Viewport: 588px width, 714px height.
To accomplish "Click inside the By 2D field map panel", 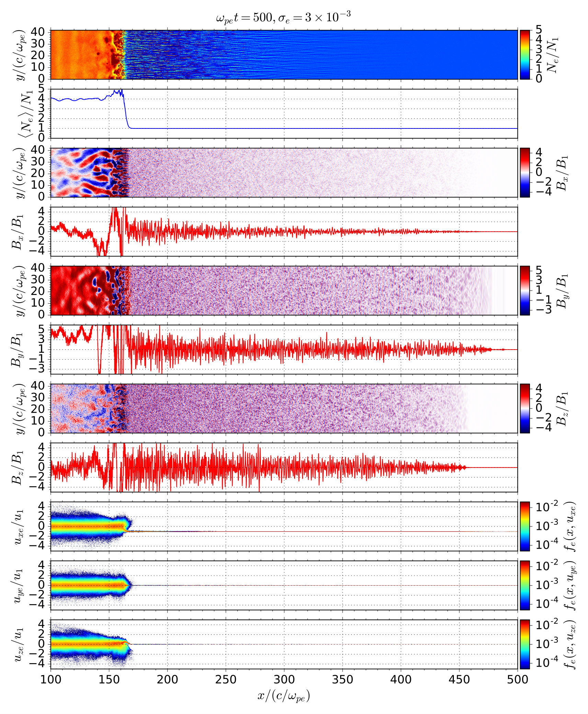I will pos(284,290).
